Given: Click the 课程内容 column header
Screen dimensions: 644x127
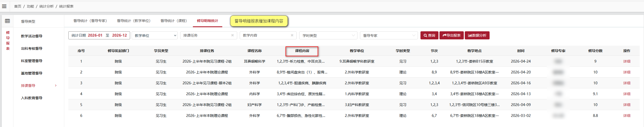Looking at the screenshot, I should pyautogui.click(x=302, y=51).
